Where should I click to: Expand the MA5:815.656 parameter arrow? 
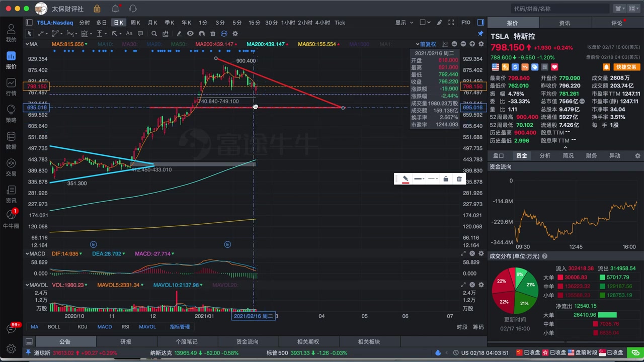coord(86,44)
